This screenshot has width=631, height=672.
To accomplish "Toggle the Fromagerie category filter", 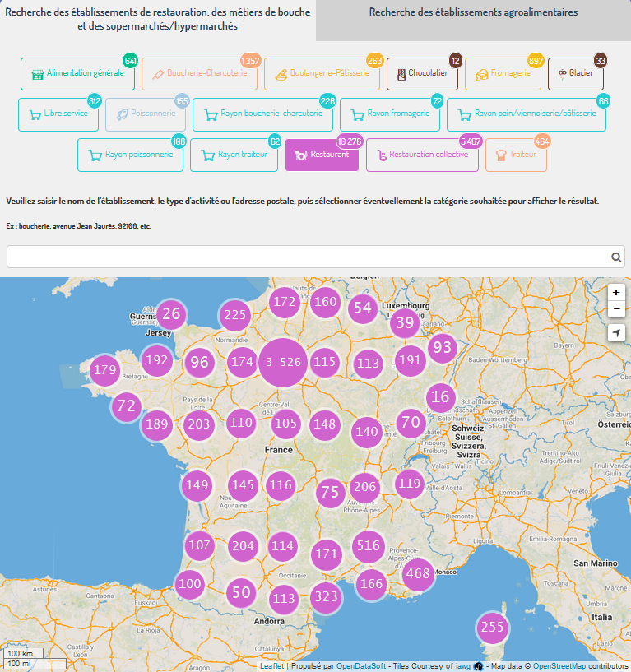I will (x=503, y=74).
